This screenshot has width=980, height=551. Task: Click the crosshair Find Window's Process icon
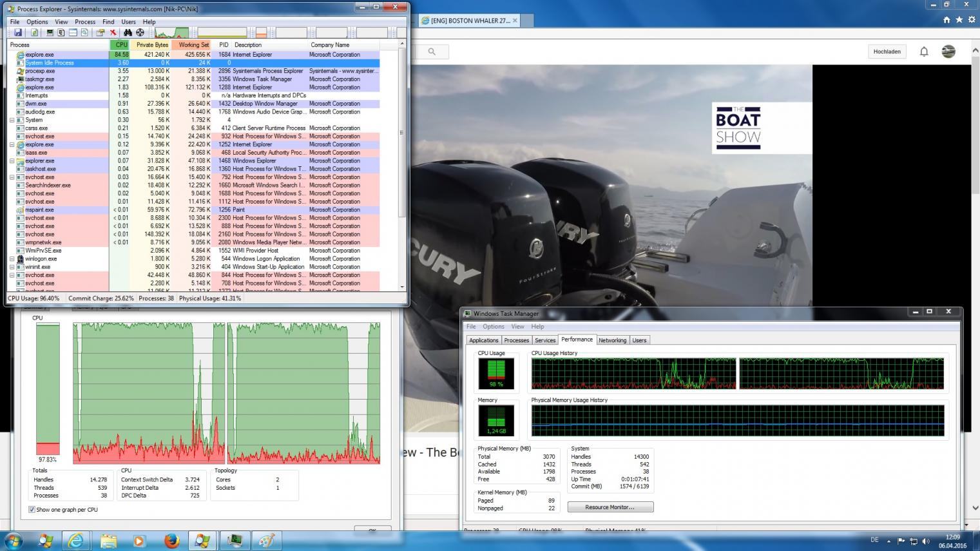140,32
